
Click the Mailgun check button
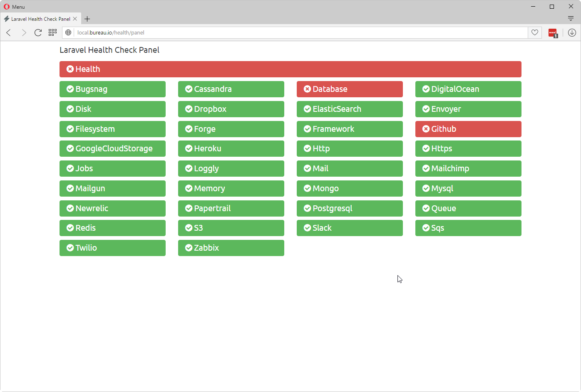pos(112,188)
